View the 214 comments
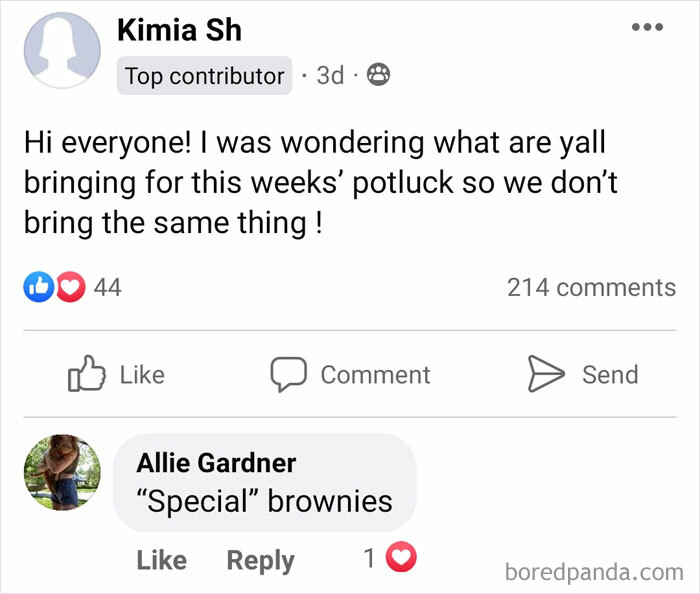 591,287
